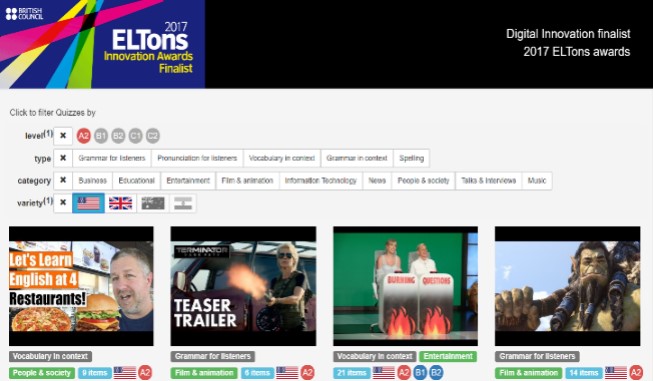Toggle the C2 level filter circle
Screen dimensions: 653x381
[x=153, y=136]
